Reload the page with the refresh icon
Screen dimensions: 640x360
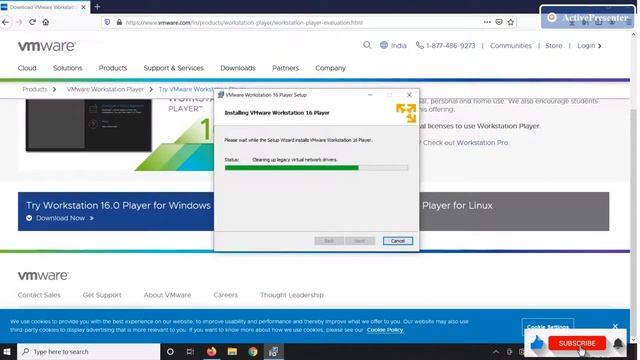pyautogui.click(x=32, y=22)
